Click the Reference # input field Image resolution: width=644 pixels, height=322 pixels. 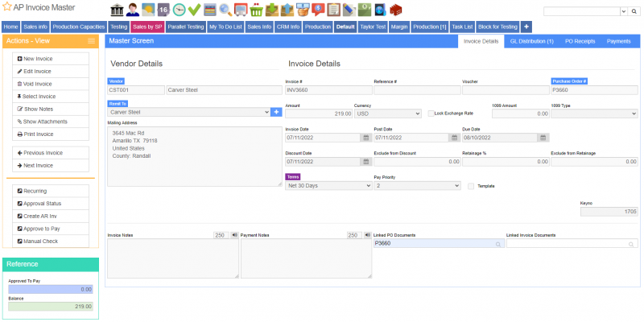pyautogui.click(x=415, y=90)
